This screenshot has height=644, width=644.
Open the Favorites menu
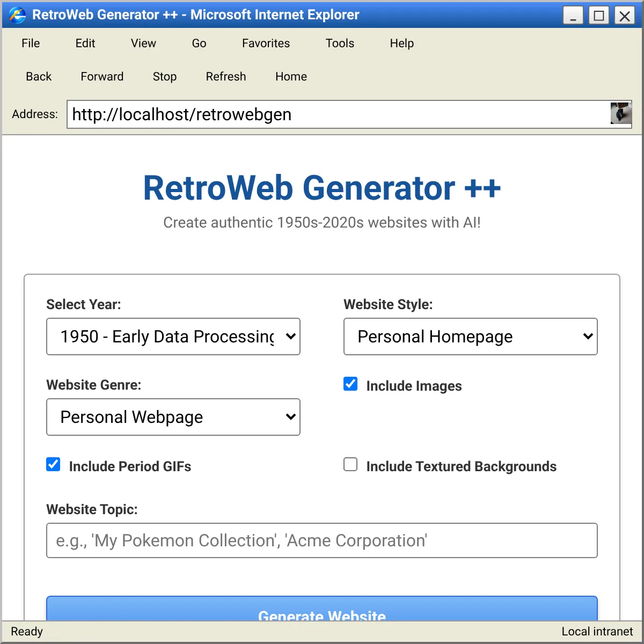[x=266, y=43]
